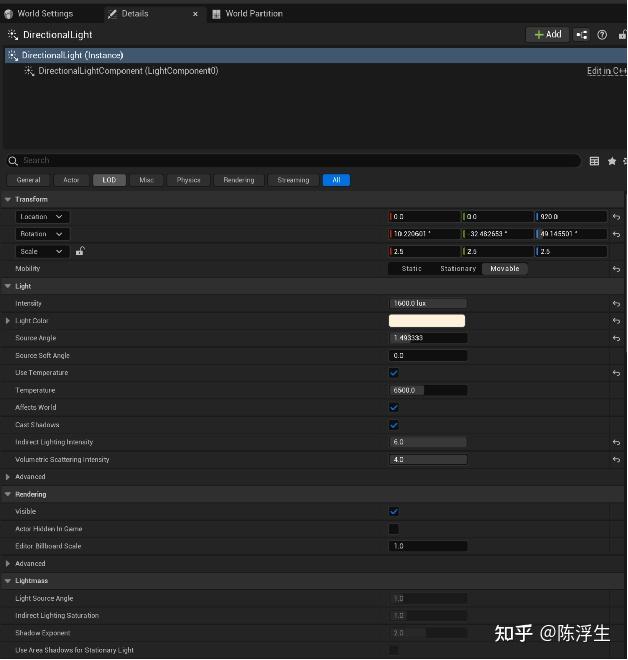The height and width of the screenshot is (660, 628).
Task: Collapse the Lightmass section
Action: (8, 581)
